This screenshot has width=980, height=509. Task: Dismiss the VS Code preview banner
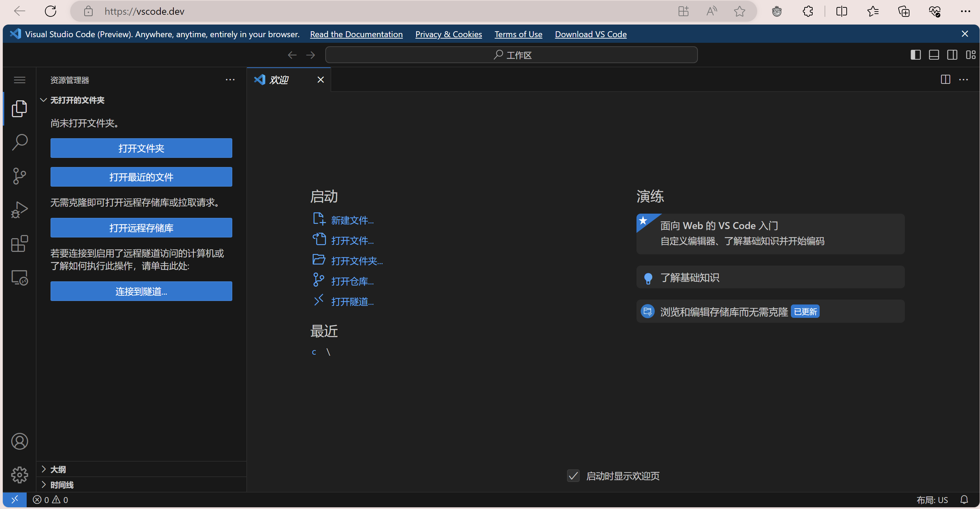[x=965, y=34]
